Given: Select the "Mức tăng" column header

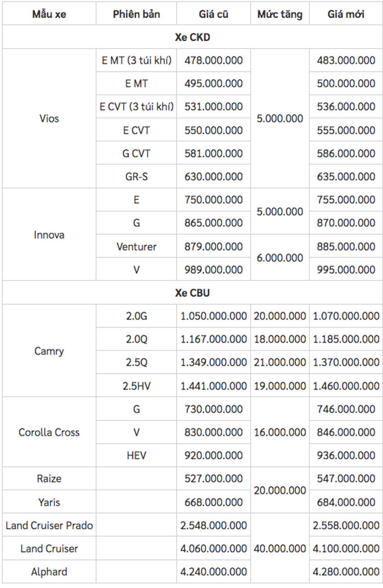Looking at the screenshot, I should click(x=280, y=14).
